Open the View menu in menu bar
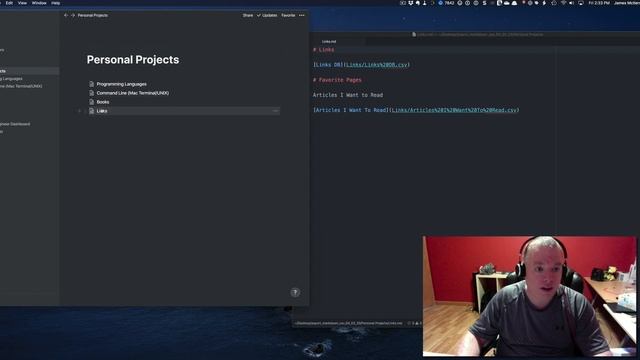Image resolution: width=640 pixels, height=360 pixels. click(22, 3)
